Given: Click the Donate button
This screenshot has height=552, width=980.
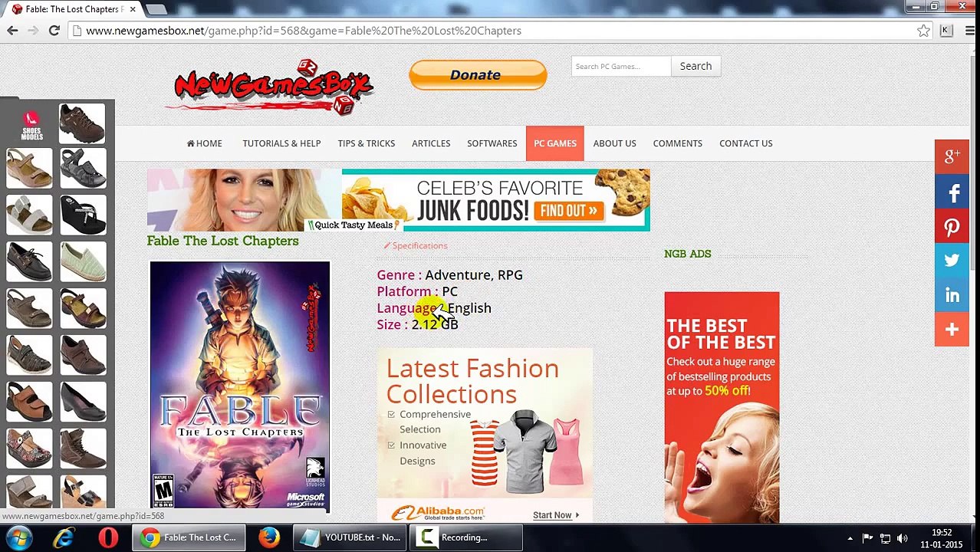Looking at the screenshot, I should click(x=478, y=75).
